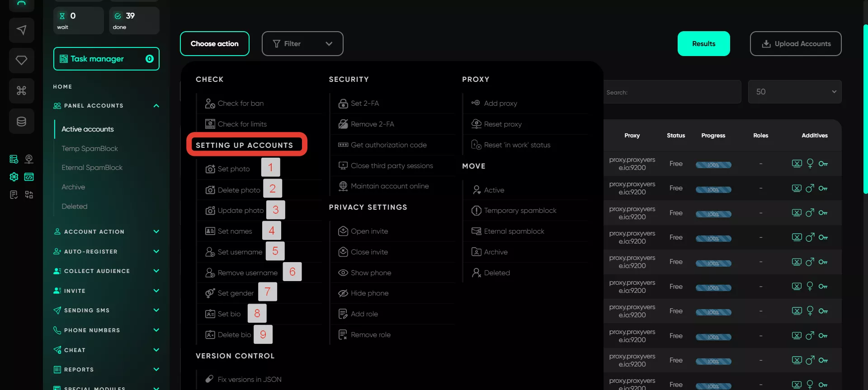Open the Eternal SpamBlock list
868x390 pixels.
[92, 168]
